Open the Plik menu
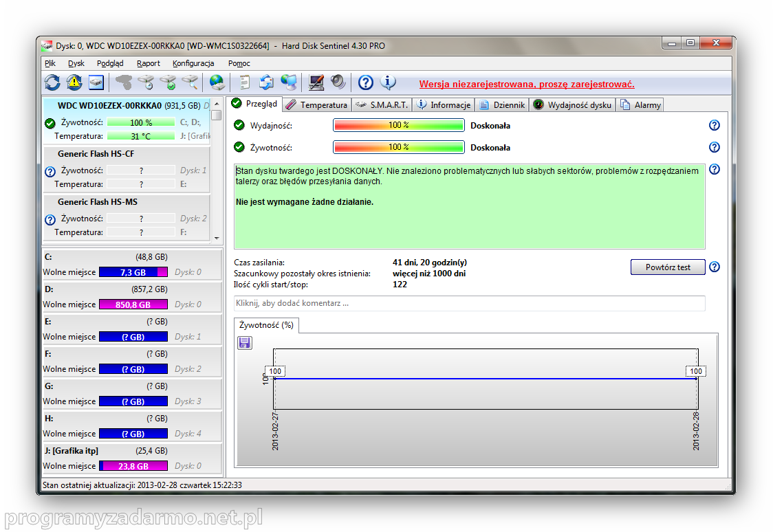 50,63
